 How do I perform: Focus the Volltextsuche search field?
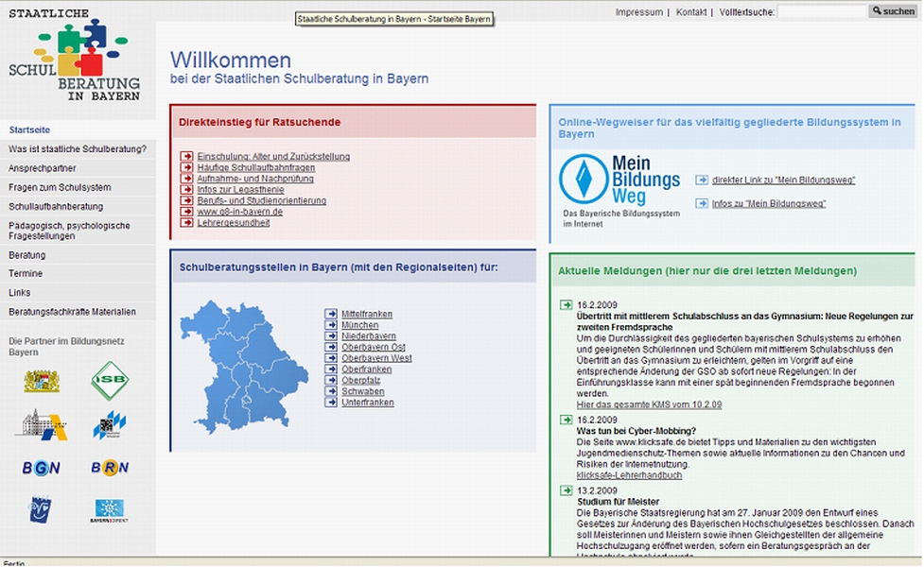click(822, 11)
